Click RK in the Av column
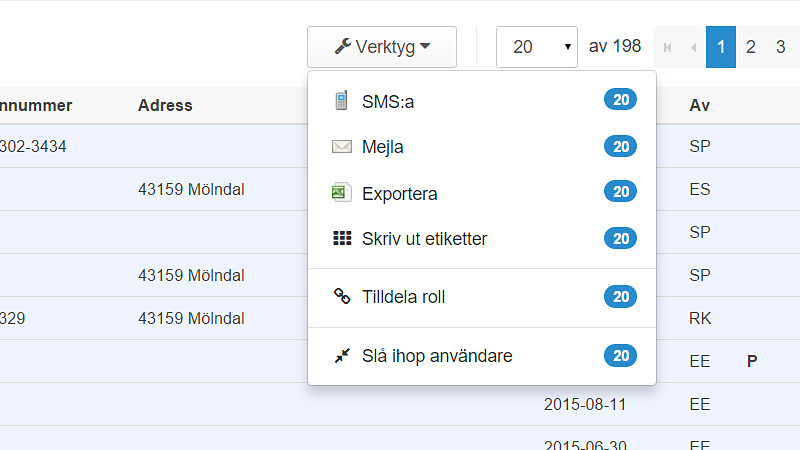This screenshot has width=800, height=450. click(x=700, y=318)
